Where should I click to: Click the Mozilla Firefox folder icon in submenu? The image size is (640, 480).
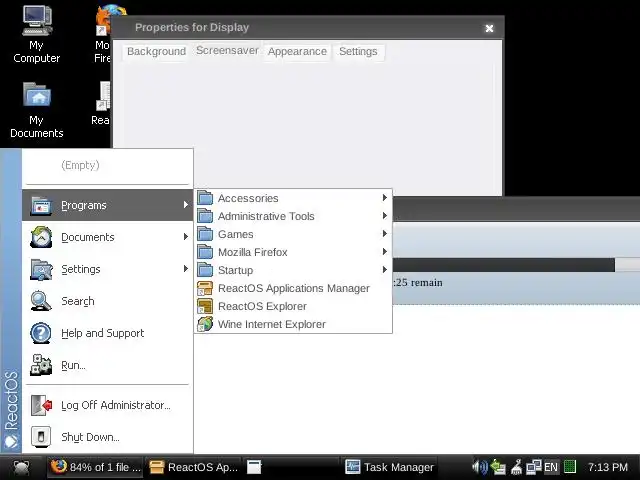coord(205,252)
